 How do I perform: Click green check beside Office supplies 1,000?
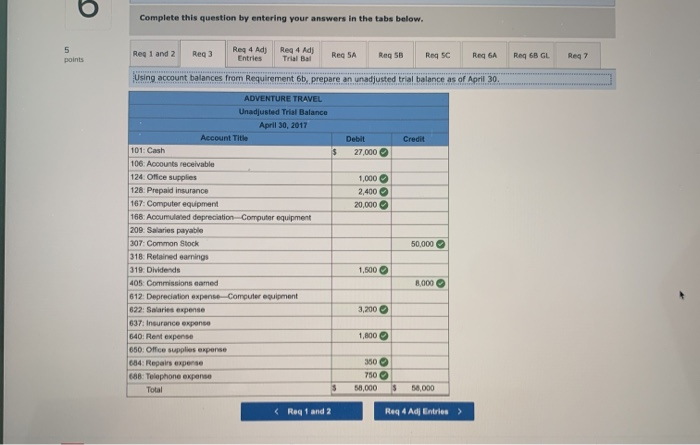[383, 179]
